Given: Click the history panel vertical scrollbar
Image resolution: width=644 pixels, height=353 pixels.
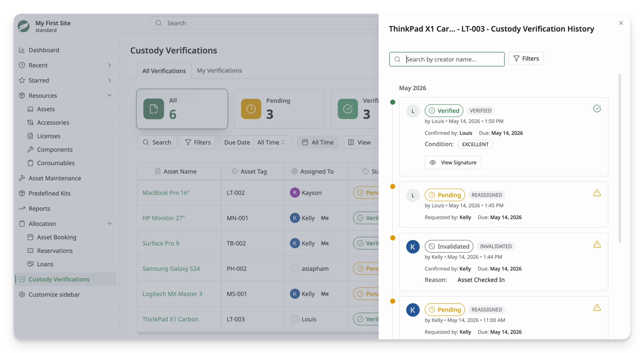Looking at the screenshot, I should tap(620, 158).
